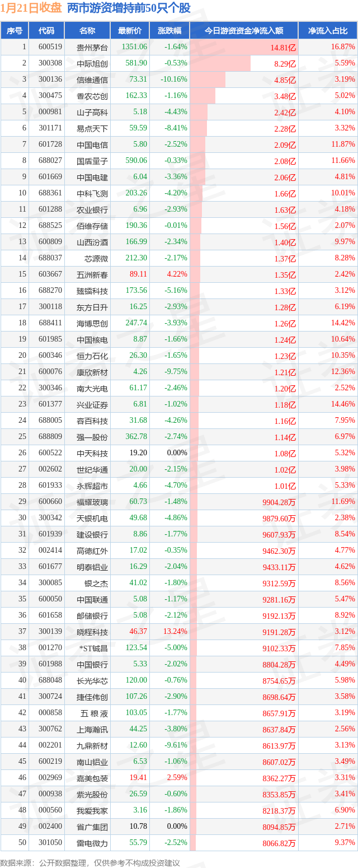The width and height of the screenshot is (358, 868).
Task: Select stock name 紫光股份
Action: click(92, 794)
